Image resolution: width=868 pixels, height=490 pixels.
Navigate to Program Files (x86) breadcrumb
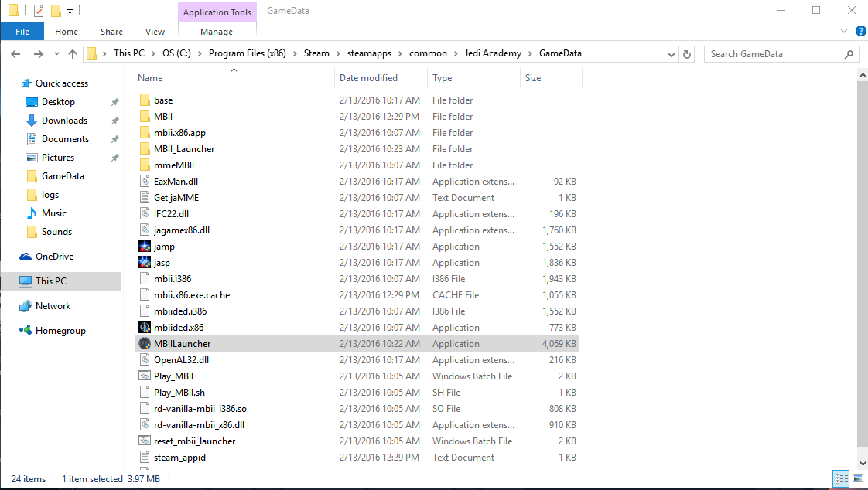[x=248, y=53]
